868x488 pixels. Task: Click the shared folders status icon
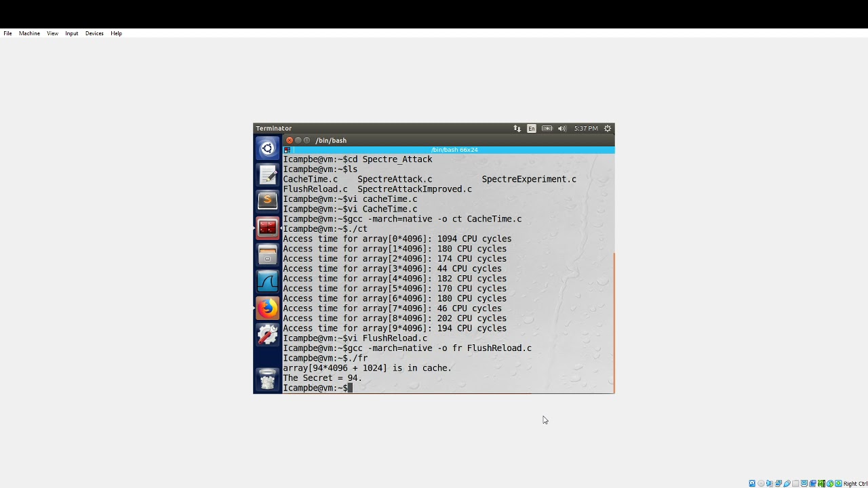[x=795, y=483]
